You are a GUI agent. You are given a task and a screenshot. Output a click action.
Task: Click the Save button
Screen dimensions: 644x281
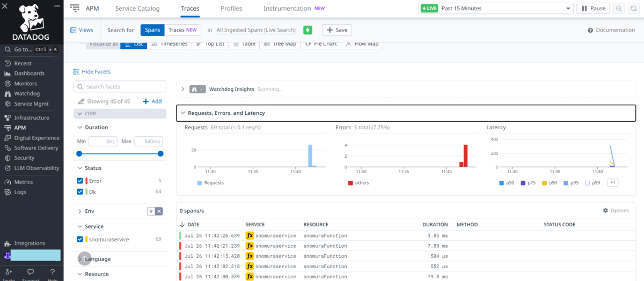[x=336, y=30]
